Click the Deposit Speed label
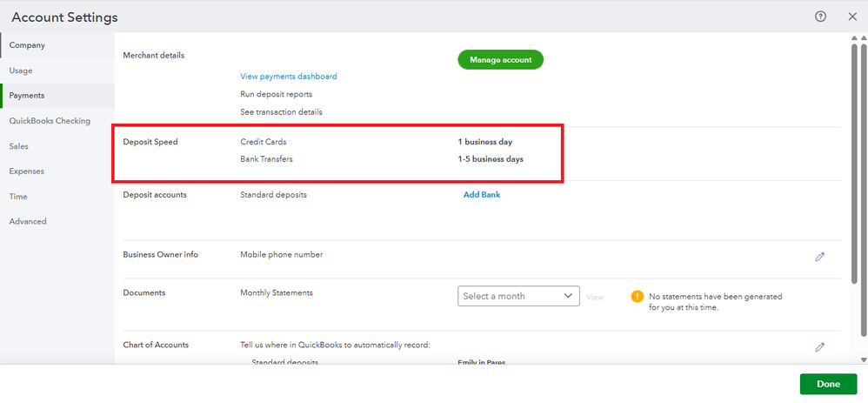The width and height of the screenshot is (868, 403). 150,142
